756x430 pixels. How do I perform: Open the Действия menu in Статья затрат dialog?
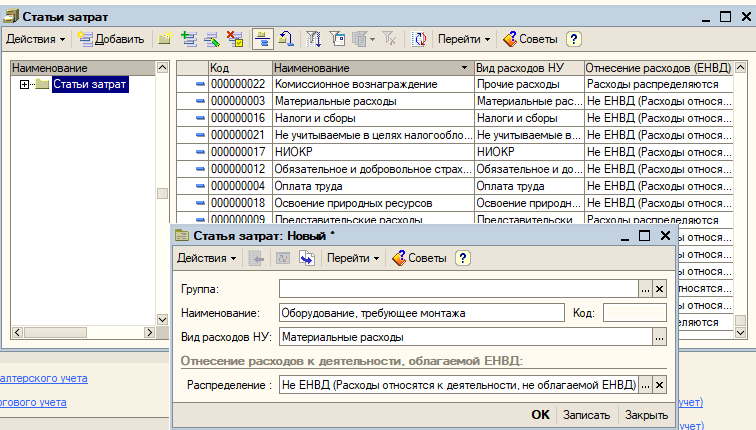tap(206, 258)
